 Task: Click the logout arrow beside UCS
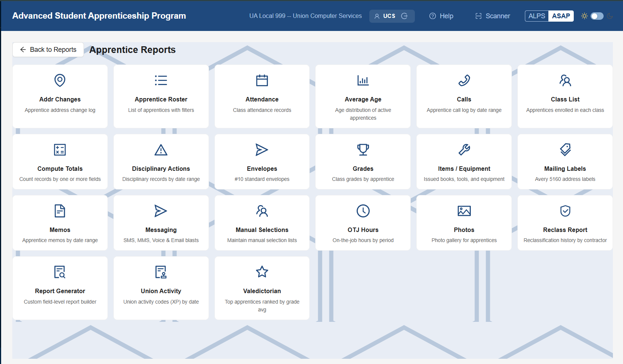tap(404, 16)
